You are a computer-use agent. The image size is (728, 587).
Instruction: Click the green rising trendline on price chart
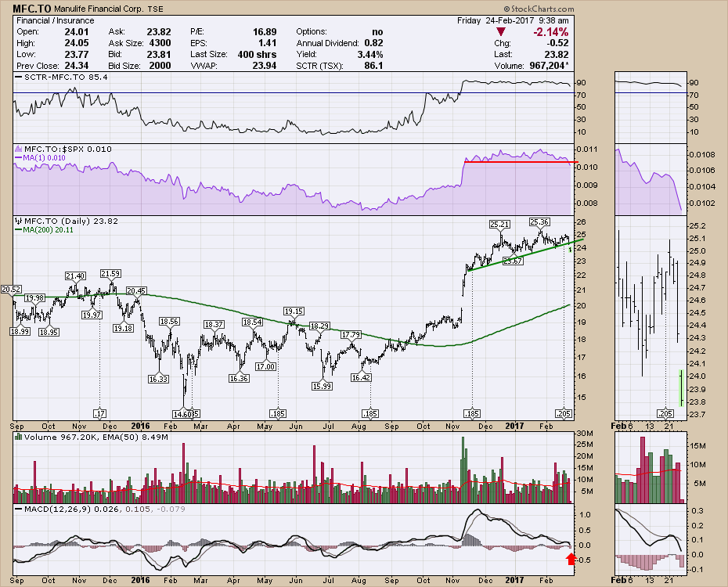pos(524,254)
